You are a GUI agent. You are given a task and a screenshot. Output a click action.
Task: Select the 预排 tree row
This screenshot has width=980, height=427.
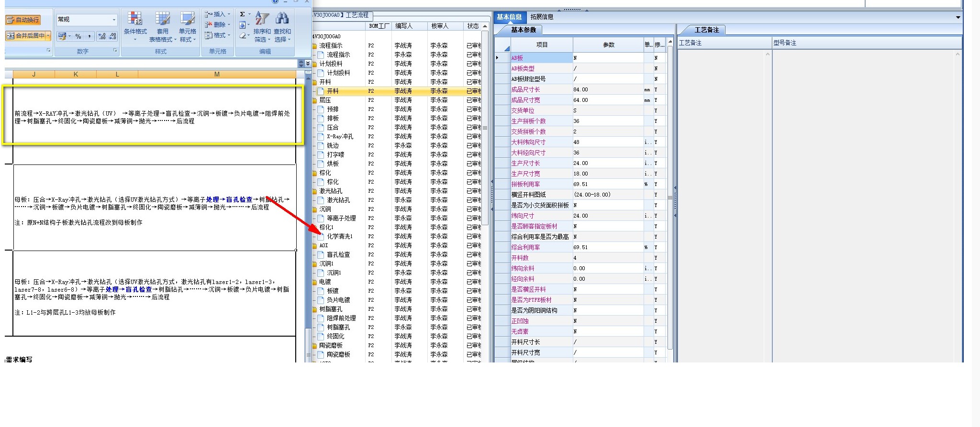(397, 109)
